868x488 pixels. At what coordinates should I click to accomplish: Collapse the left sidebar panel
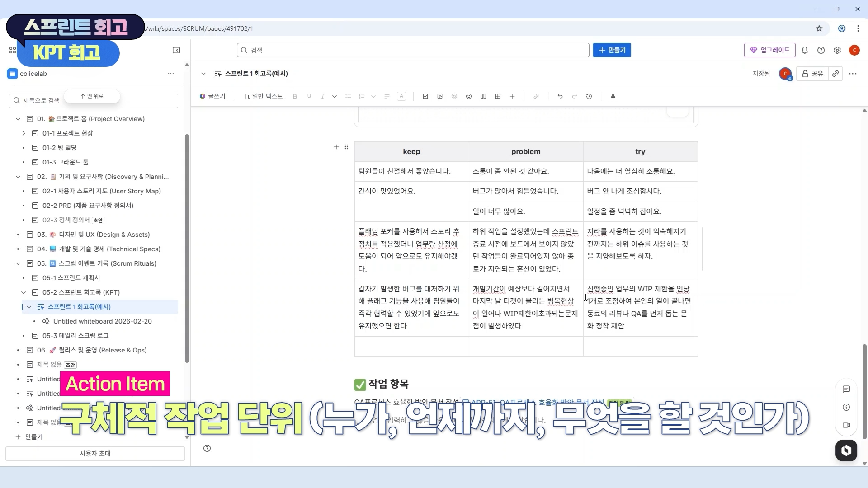click(x=176, y=50)
